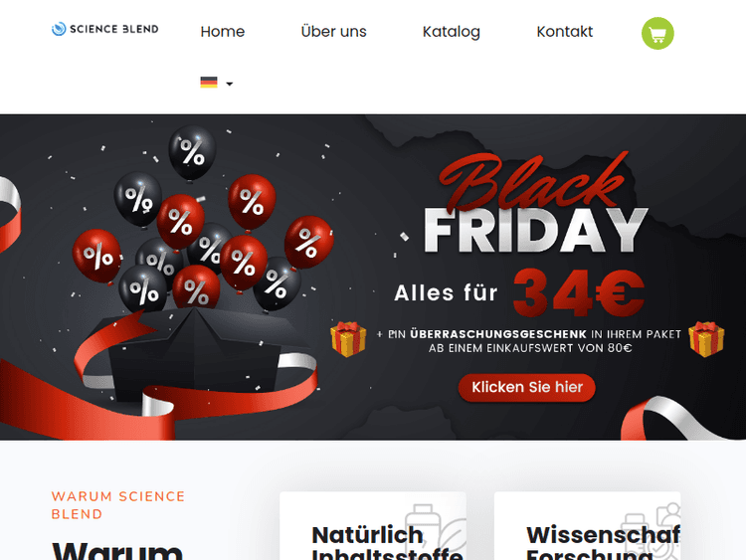Image resolution: width=746 pixels, height=560 pixels.
Task: Click the Überraschungsgeschenk promo text
Action: (x=498, y=334)
